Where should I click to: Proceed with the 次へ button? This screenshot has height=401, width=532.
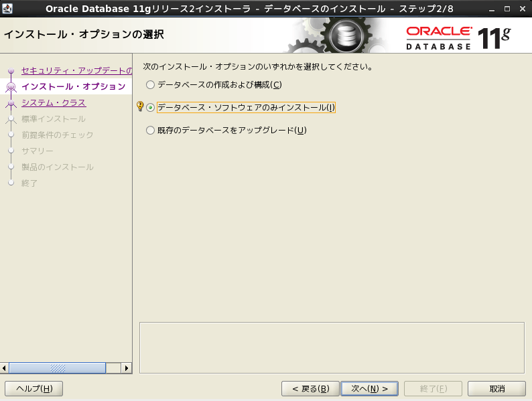coord(369,388)
